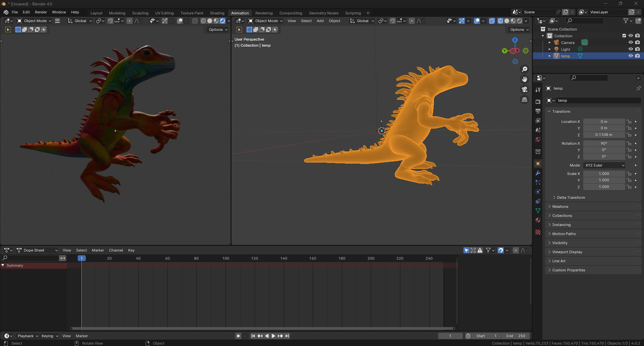
Task: Open the Tool properties tab icon
Action: point(538,90)
